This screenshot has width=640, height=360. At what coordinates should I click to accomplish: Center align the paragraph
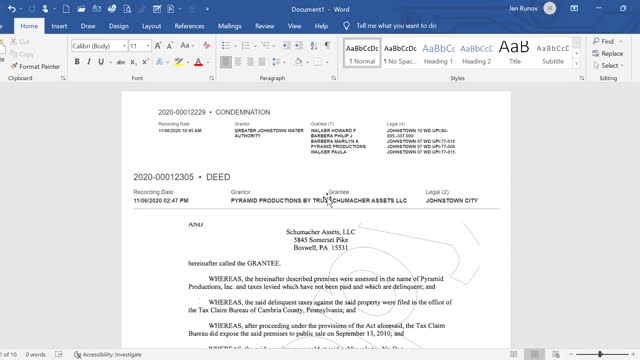(238, 62)
